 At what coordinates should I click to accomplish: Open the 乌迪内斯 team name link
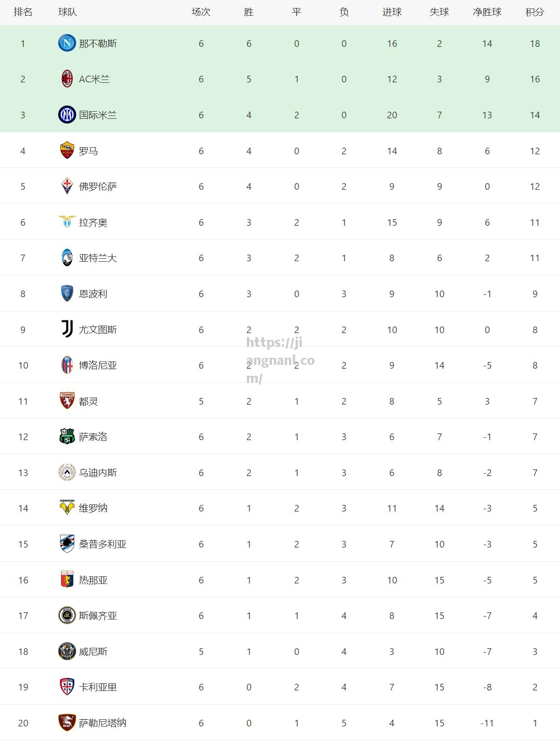(x=98, y=472)
